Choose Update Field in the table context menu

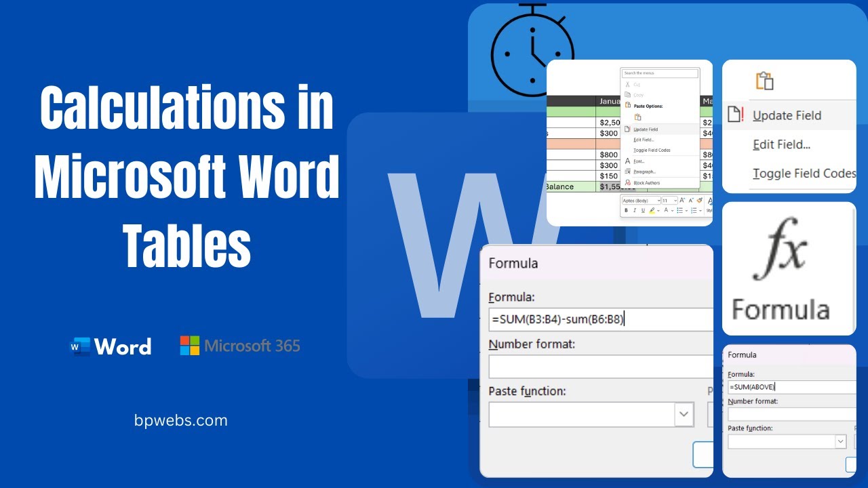[660, 129]
